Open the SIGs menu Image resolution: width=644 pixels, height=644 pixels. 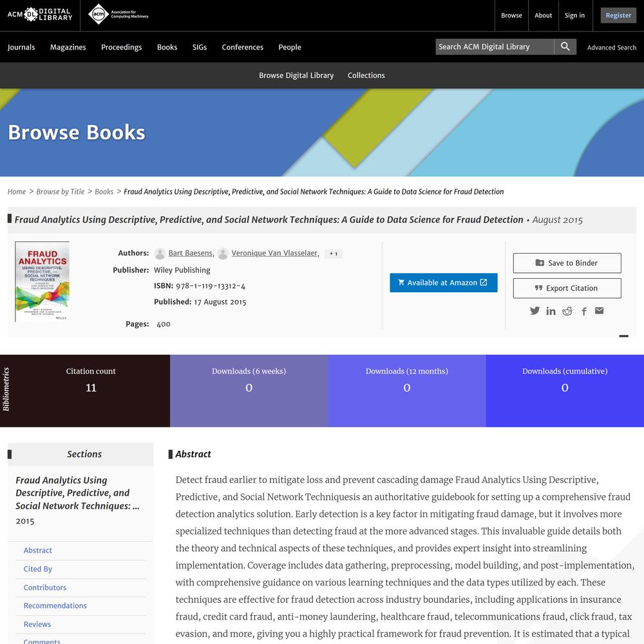click(200, 47)
